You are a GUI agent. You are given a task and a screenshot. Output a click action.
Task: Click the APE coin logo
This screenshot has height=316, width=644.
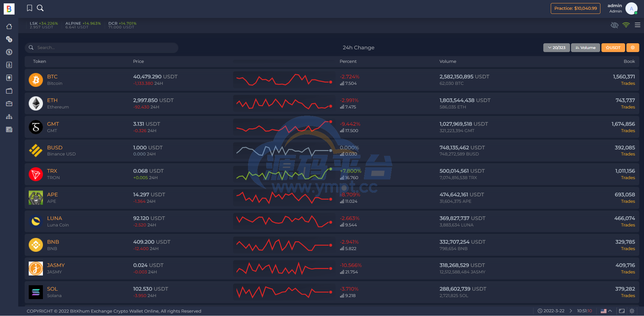[36, 198]
